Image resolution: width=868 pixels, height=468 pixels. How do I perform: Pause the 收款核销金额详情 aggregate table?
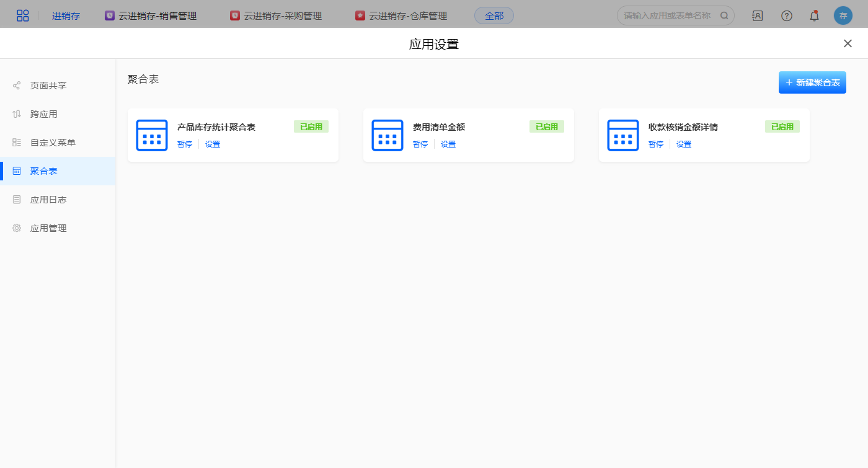click(656, 144)
